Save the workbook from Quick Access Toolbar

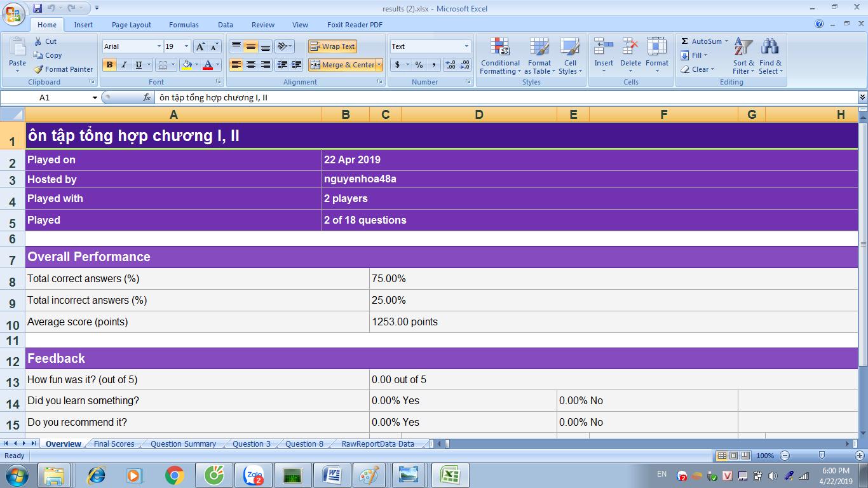(37, 8)
